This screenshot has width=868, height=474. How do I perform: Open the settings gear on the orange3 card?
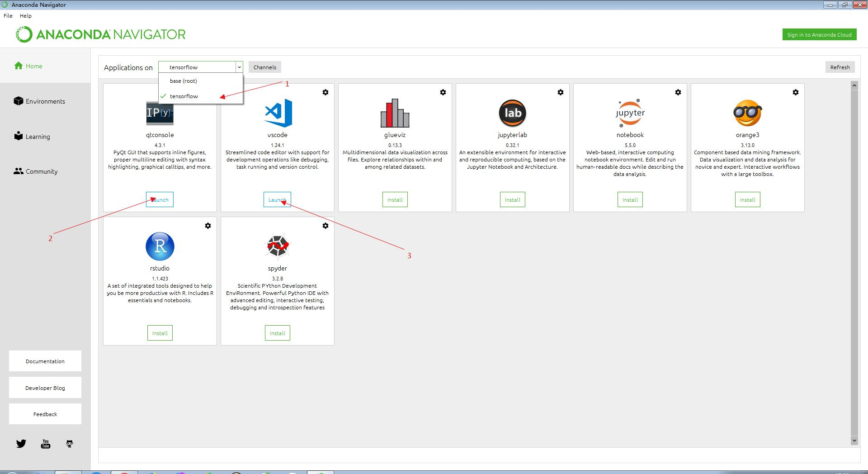coord(796,92)
